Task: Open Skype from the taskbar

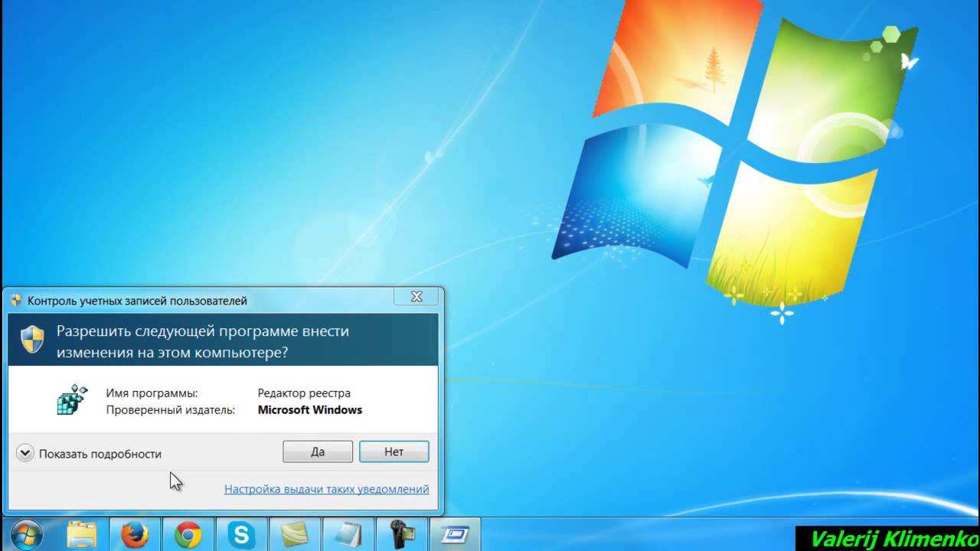Action: click(x=241, y=534)
